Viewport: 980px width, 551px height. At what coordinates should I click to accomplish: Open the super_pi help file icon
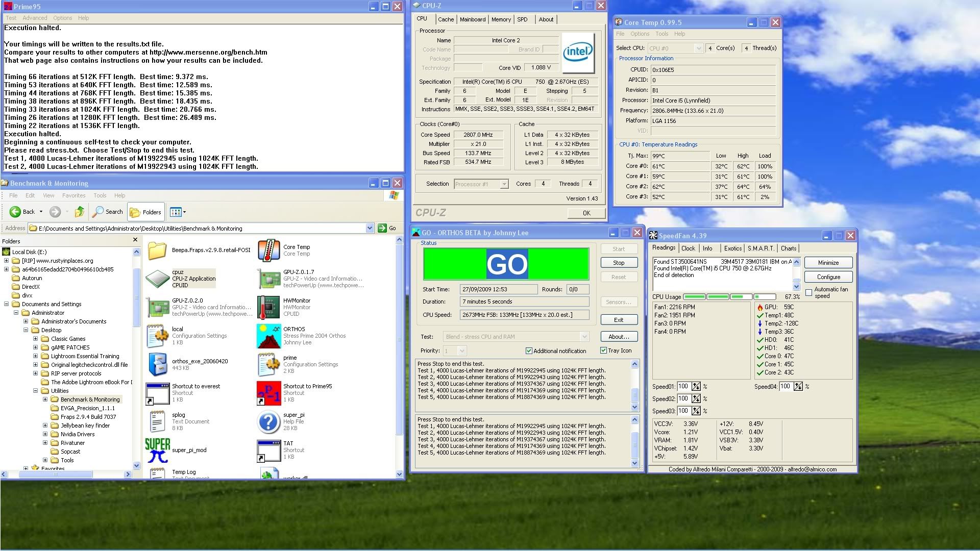268,421
